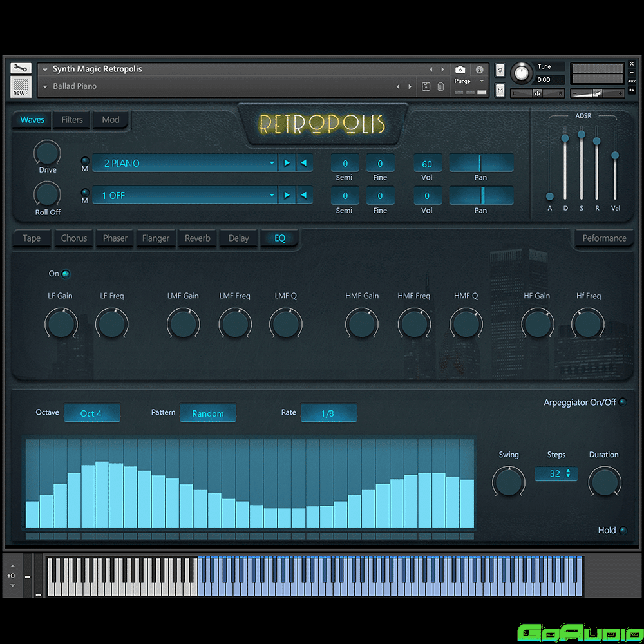This screenshot has width=644, height=644.
Task: Previous wave arrow for 2 PIANO
Action: click(304, 163)
